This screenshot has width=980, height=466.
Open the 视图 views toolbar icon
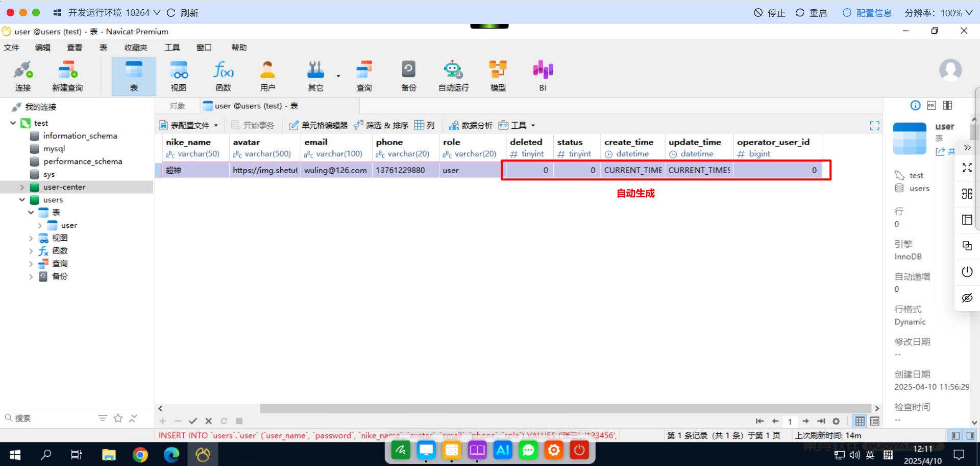(x=179, y=76)
